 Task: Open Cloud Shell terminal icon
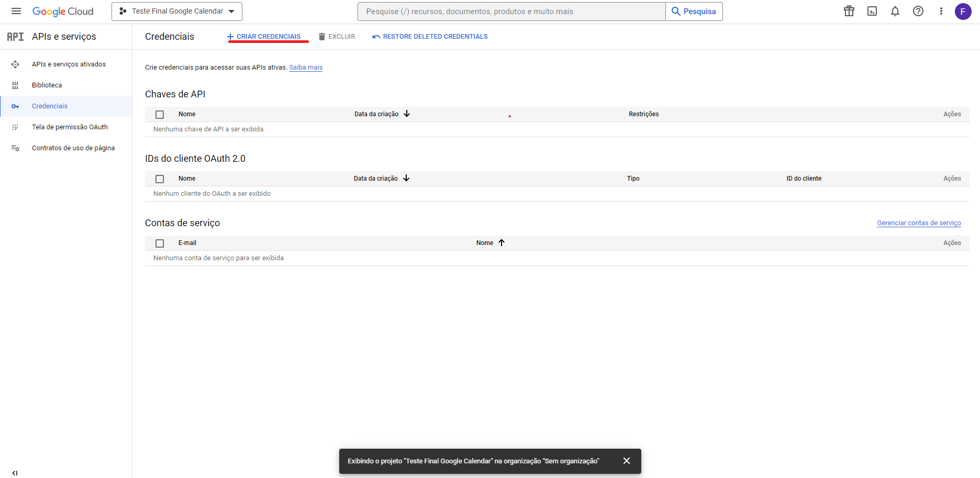click(872, 11)
